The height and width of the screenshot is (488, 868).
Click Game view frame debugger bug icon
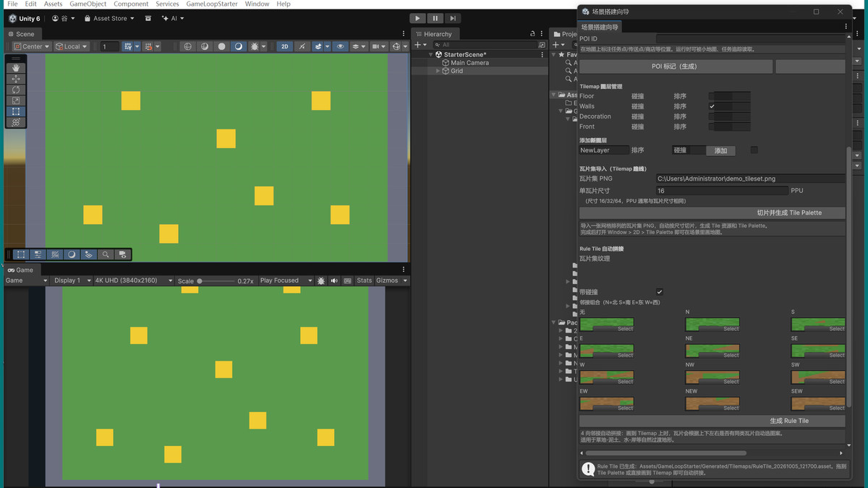coord(321,281)
